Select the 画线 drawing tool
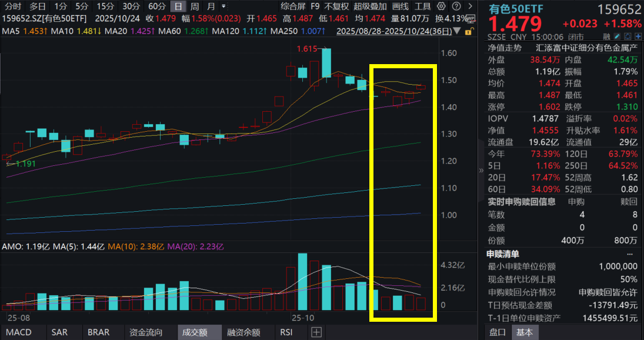Screen dimensions: 644x340 tap(400, 7)
